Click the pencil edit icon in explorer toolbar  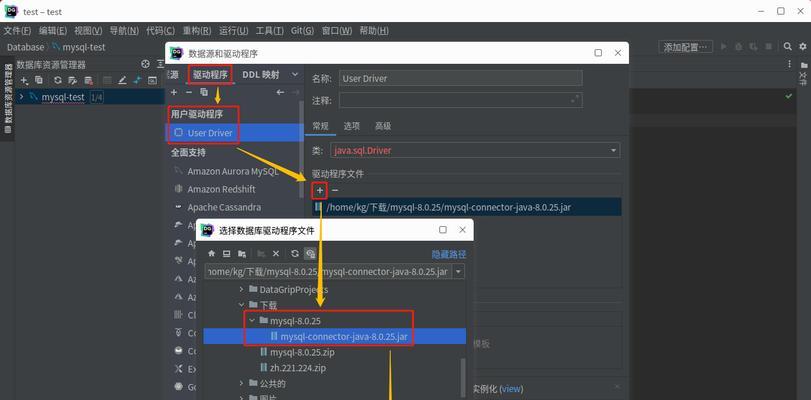tap(122, 80)
